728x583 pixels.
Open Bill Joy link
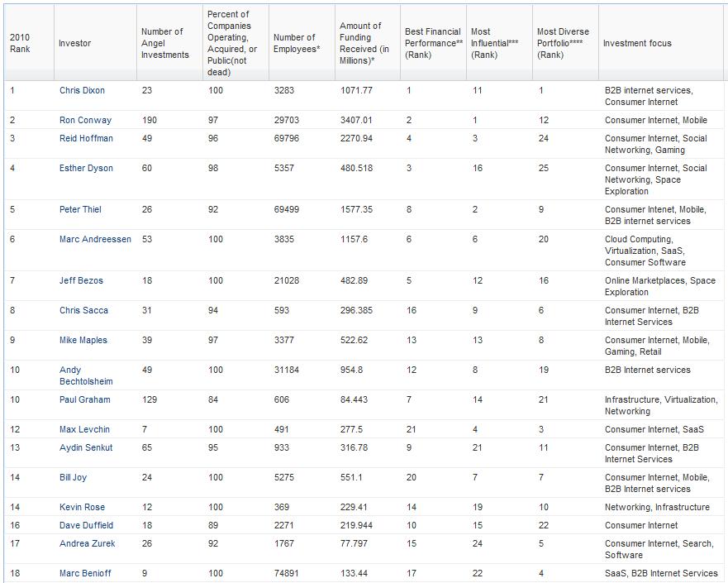point(73,477)
